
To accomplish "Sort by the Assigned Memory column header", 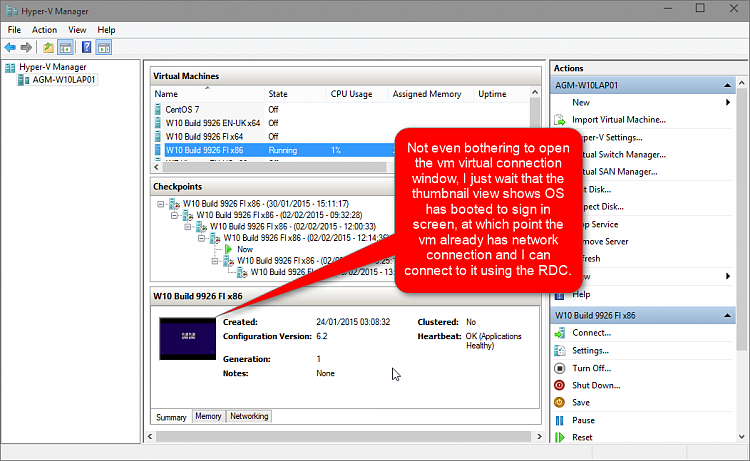I will [x=430, y=94].
